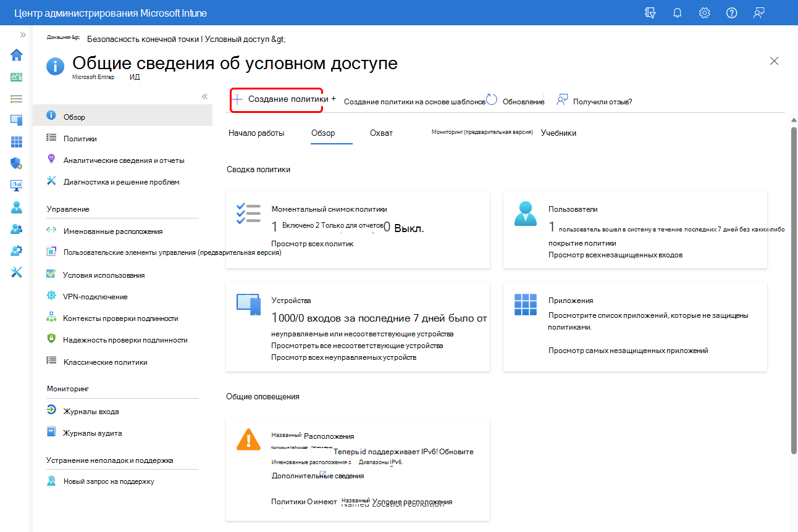Click Безопасность конечной точки breadcrumb
This screenshot has width=798, height=532.
[143, 39]
